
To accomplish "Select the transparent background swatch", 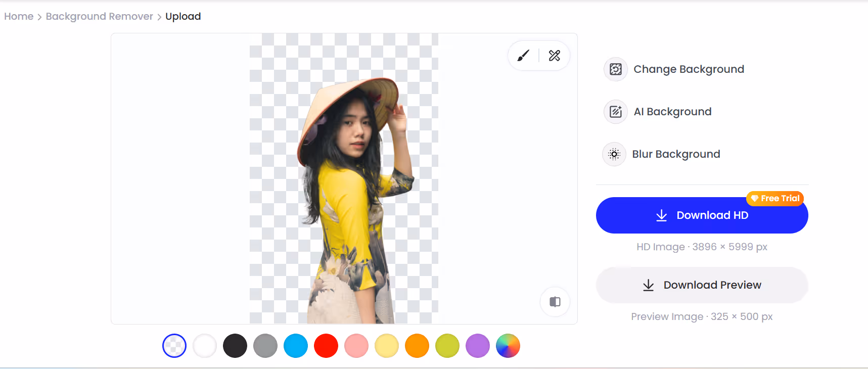I will [x=174, y=346].
